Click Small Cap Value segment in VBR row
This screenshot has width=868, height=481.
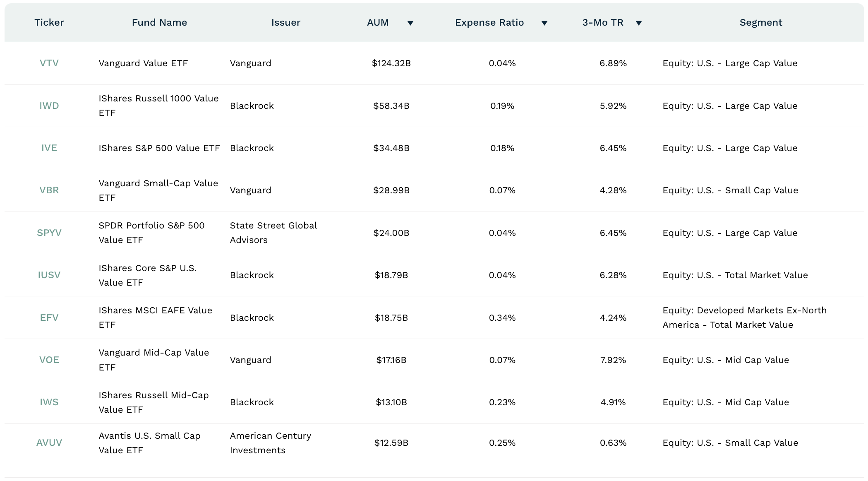730,190
